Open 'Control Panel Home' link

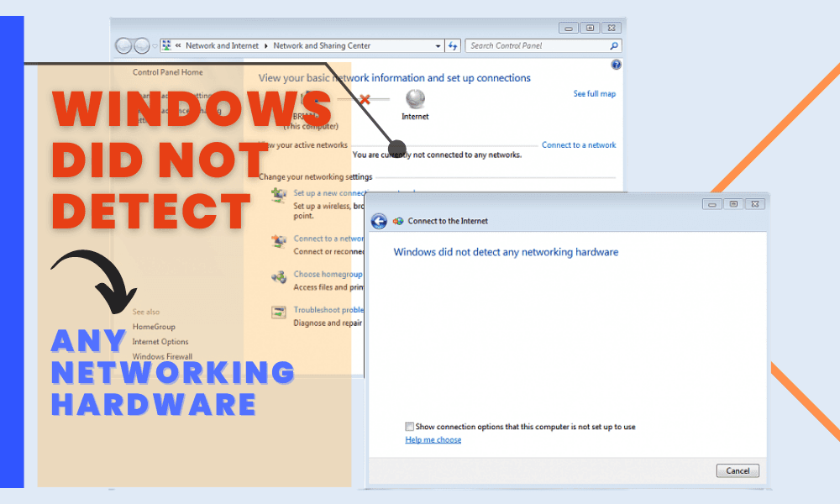pyautogui.click(x=168, y=72)
